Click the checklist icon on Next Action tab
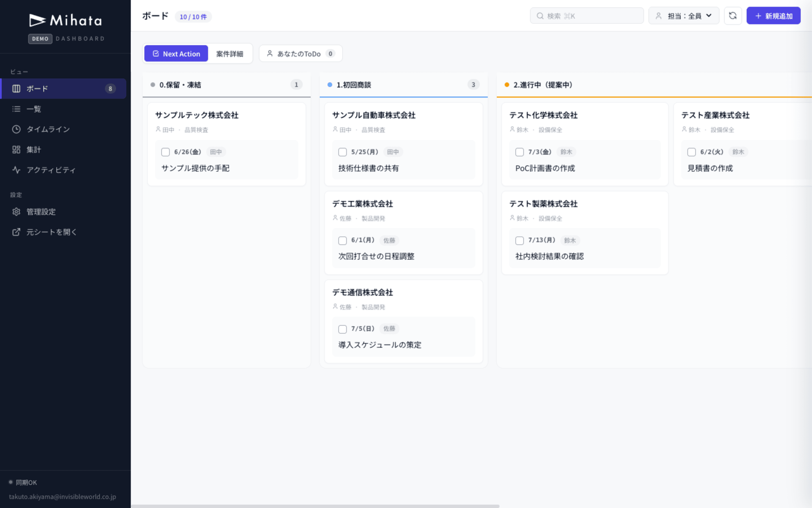Image resolution: width=812 pixels, height=508 pixels. pos(156,53)
